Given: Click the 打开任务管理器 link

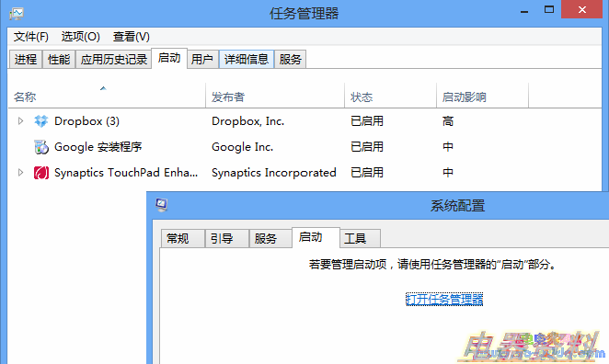Looking at the screenshot, I should point(444,299).
